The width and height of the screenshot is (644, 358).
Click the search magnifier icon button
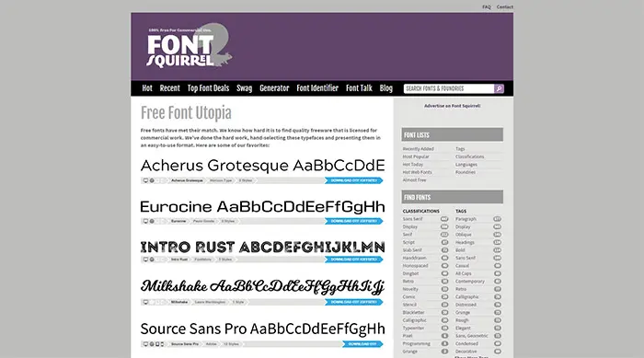click(499, 88)
